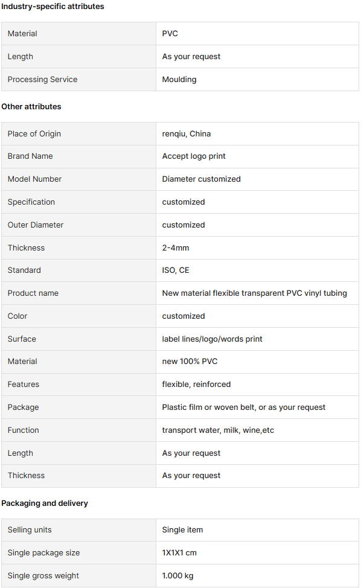364x588 pixels.
Task: Click the Plastic film or woven belt value
Action: point(244,407)
